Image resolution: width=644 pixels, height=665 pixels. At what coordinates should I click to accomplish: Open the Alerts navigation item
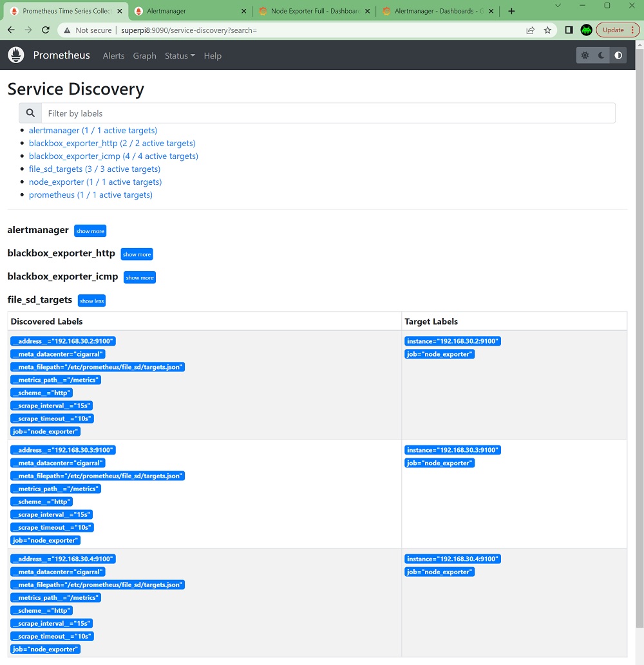(113, 56)
